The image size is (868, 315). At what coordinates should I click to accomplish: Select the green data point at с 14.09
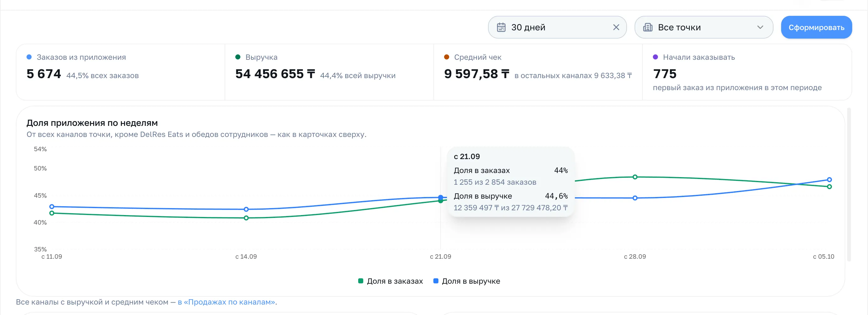click(x=246, y=218)
